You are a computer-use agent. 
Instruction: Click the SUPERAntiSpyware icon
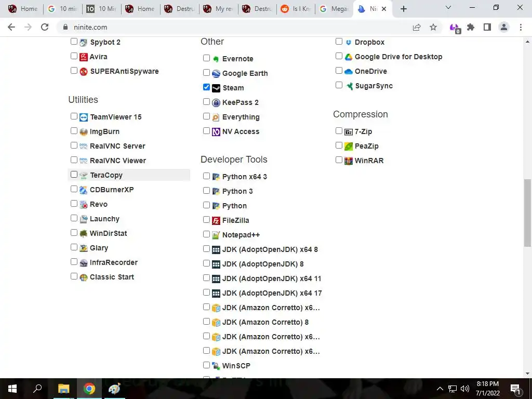pyautogui.click(x=84, y=72)
